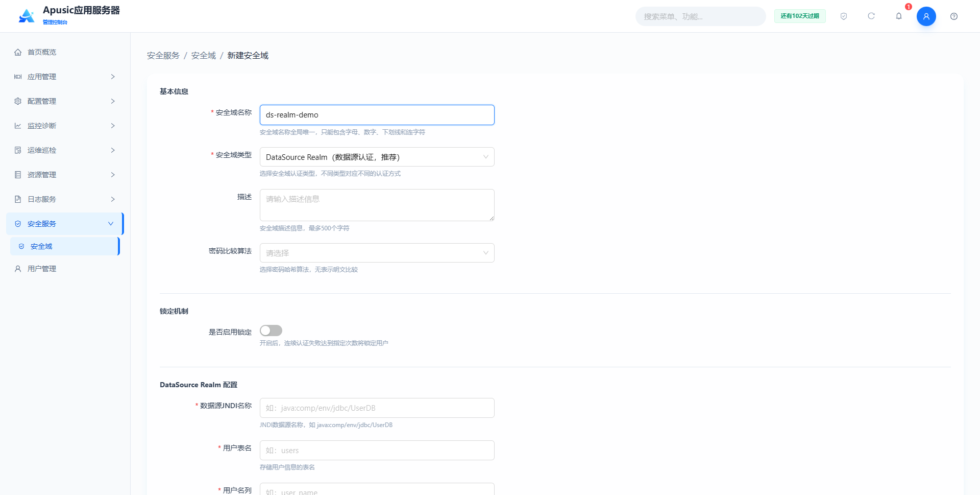Click the shield icon in the top bar
The width and height of the screenshot is (980, 495).
(x=844, y=16)
